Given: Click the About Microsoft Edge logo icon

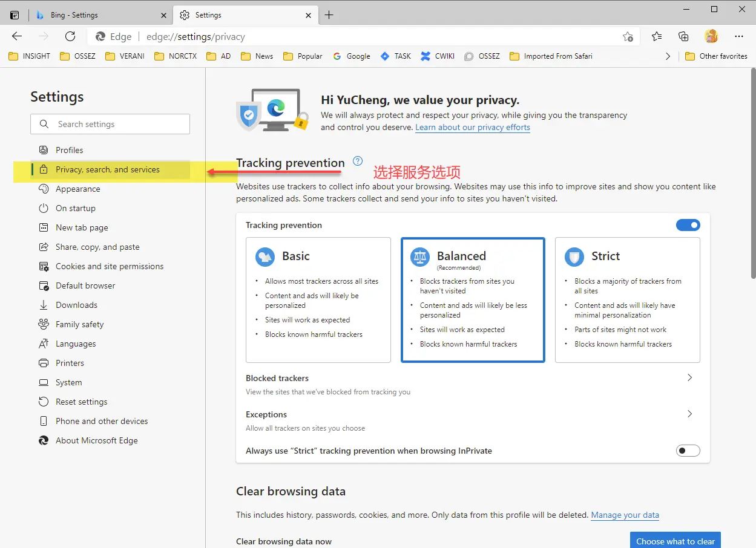Looking at the screenshot, I should [x=44, y=440].
